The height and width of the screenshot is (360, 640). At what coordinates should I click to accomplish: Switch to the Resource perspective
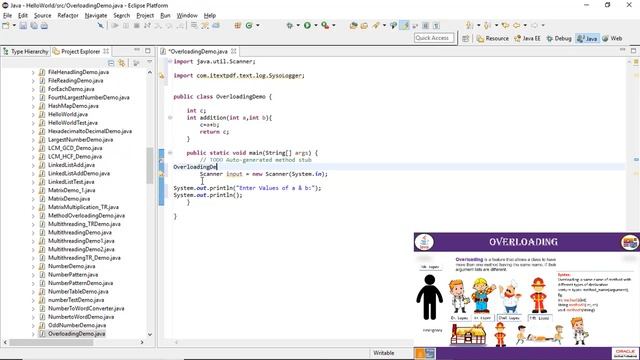pos(493,38)
